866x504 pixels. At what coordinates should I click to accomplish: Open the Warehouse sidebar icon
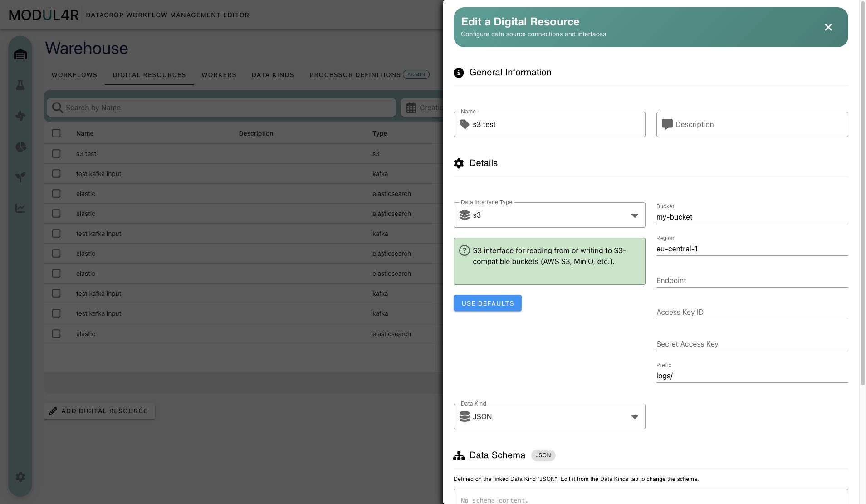coord(20,54)
